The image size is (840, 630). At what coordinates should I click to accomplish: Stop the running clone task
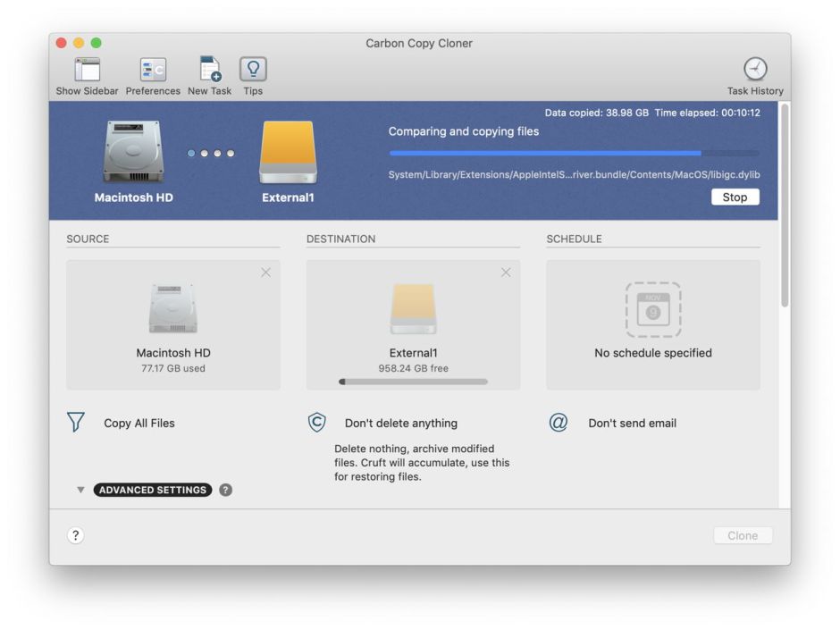click(x=735, y=197)
